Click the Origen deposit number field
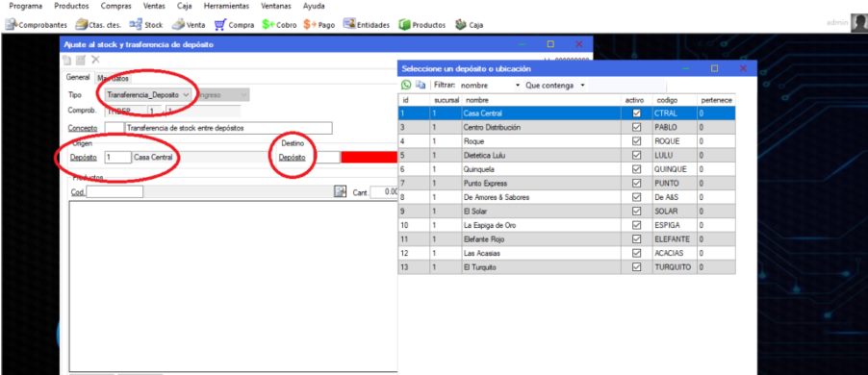Screen dimensions: 868x375 coord(118,157)
